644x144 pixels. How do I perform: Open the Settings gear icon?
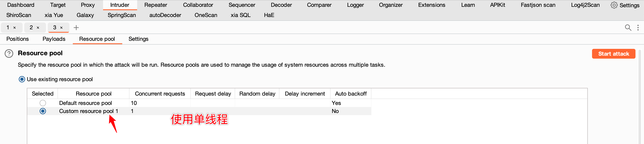point(614,5)
